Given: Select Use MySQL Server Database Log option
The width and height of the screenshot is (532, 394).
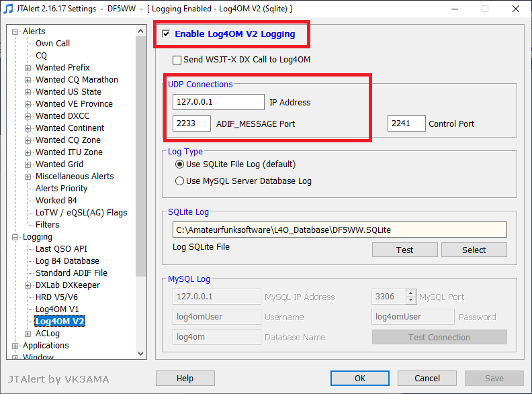Looking at the screenshot, I should 179,181.
